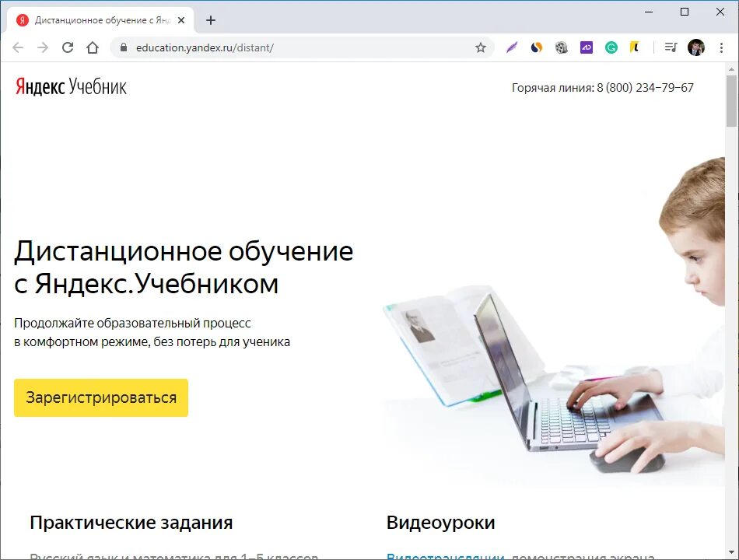Click the yellow Зарегистрироваться button
The height and width of the screenshot is (560, 739).
pyautogui.click(x=101, y=397)
